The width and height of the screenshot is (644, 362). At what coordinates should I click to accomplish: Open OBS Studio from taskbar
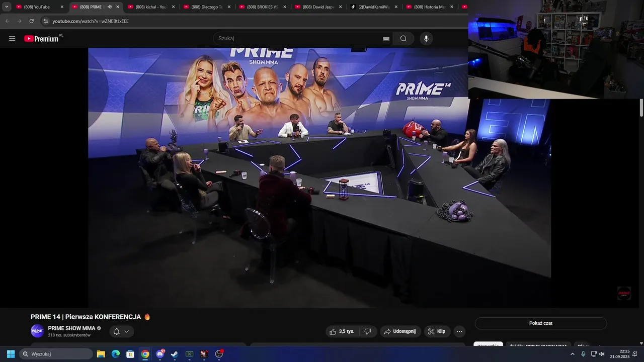tap(219, 354)
